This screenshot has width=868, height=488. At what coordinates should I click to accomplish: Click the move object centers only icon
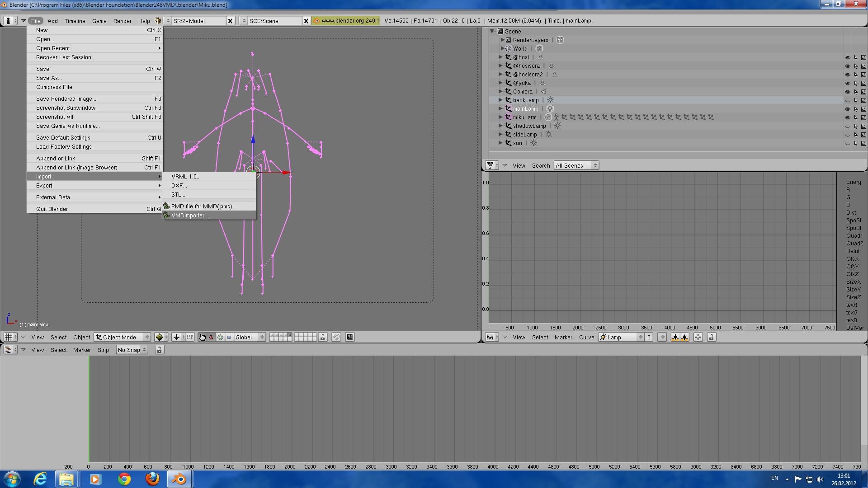pyautogui.click(x=190, y=337)
